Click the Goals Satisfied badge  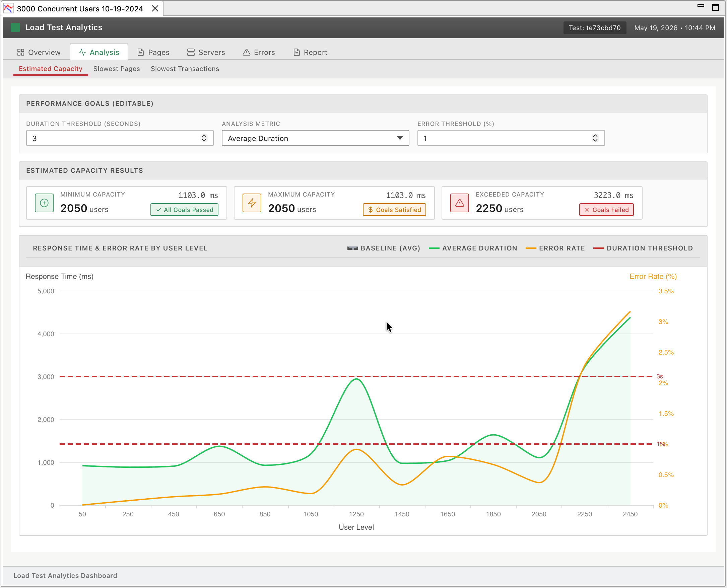[x=395, y=210]
